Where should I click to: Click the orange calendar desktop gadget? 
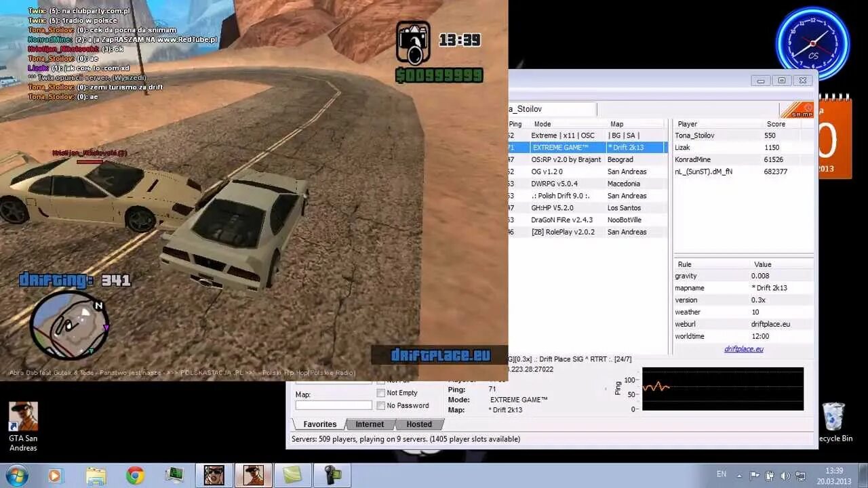point(835,138)
